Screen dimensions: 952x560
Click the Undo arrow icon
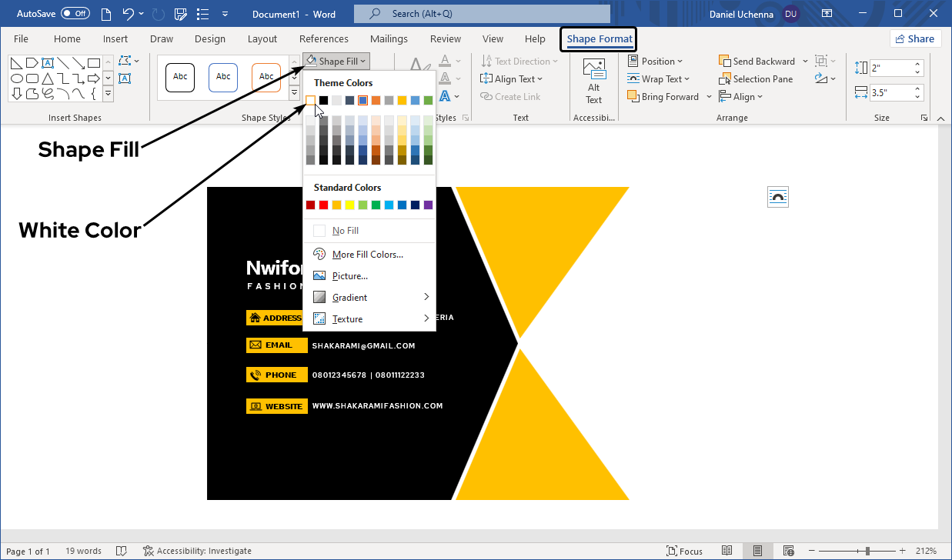pyautogui.click(x=129, y=14)
